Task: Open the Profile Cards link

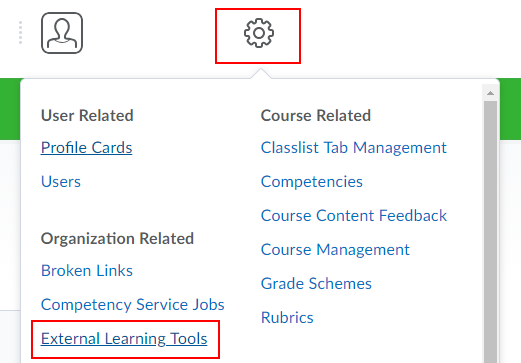Action: point(87,148)
